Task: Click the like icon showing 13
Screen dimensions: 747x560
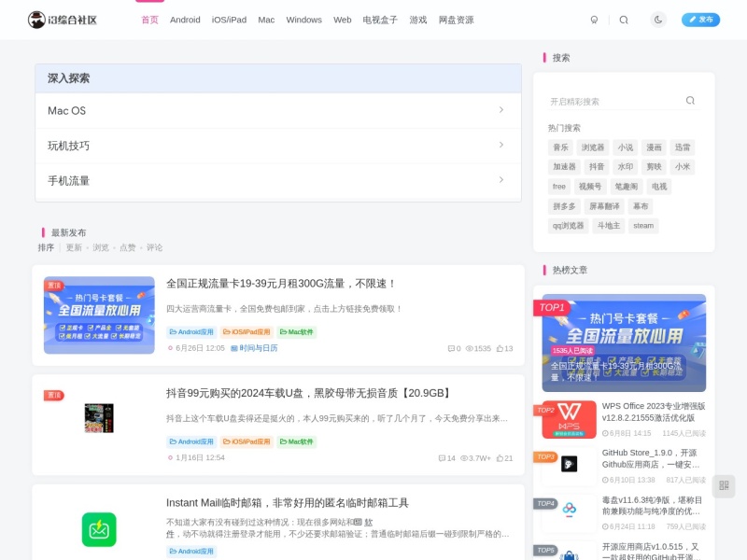Action: point(500,348)
